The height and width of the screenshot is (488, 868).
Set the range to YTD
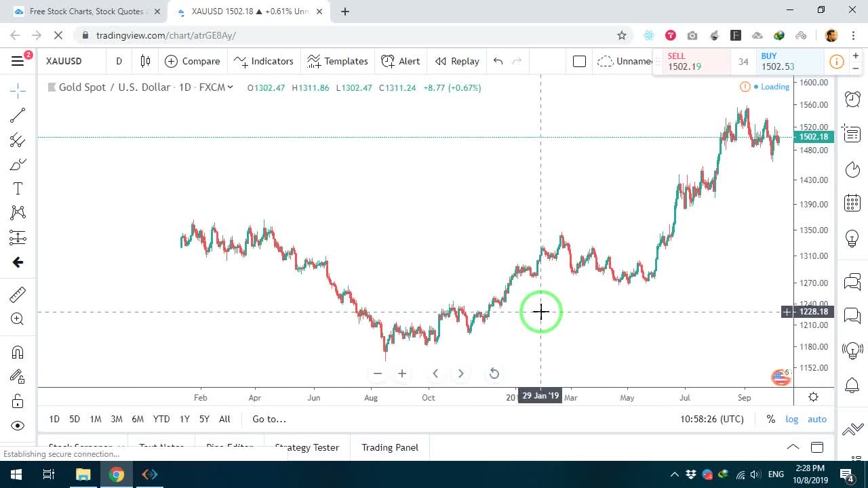[x=161, y=419]
